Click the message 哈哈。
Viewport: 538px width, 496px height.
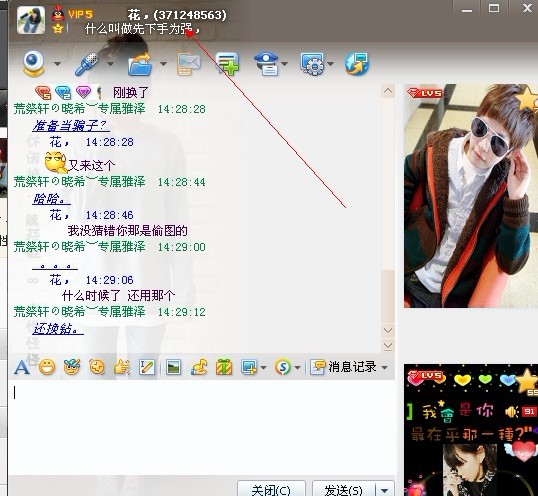(x=51, y=199)
